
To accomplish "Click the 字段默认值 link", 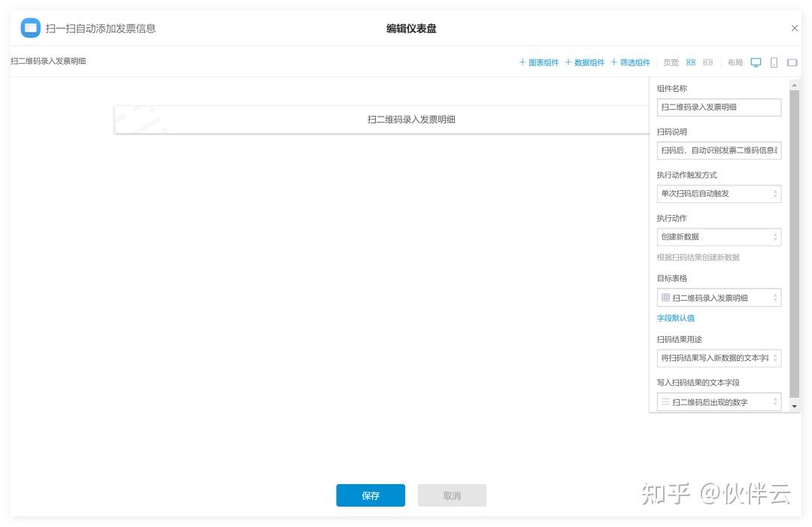I will coord(675,318).
